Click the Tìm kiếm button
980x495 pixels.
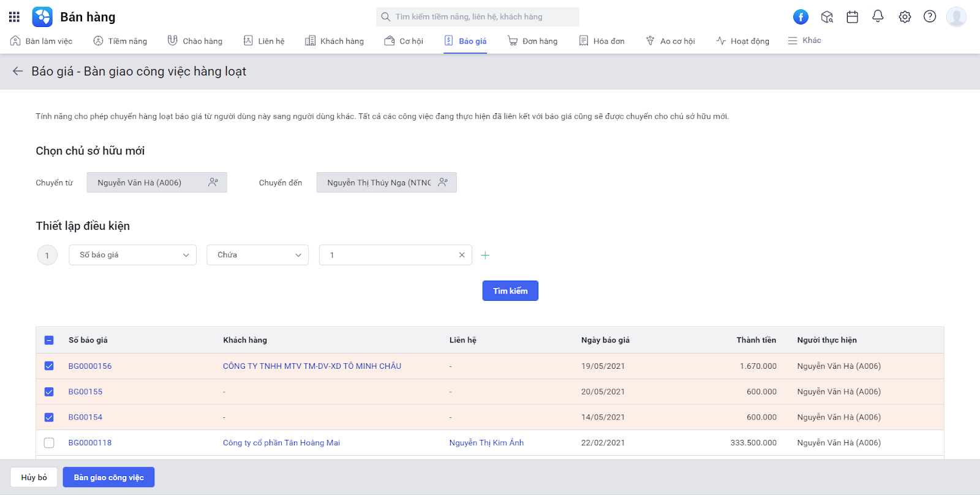click(510, 291)
